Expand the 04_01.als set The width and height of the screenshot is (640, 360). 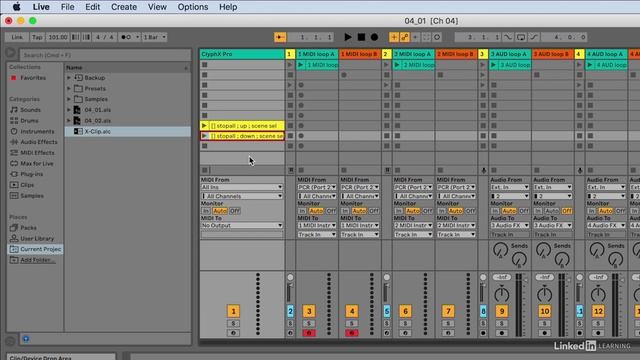pyautogui.click(x=69, y=110)
